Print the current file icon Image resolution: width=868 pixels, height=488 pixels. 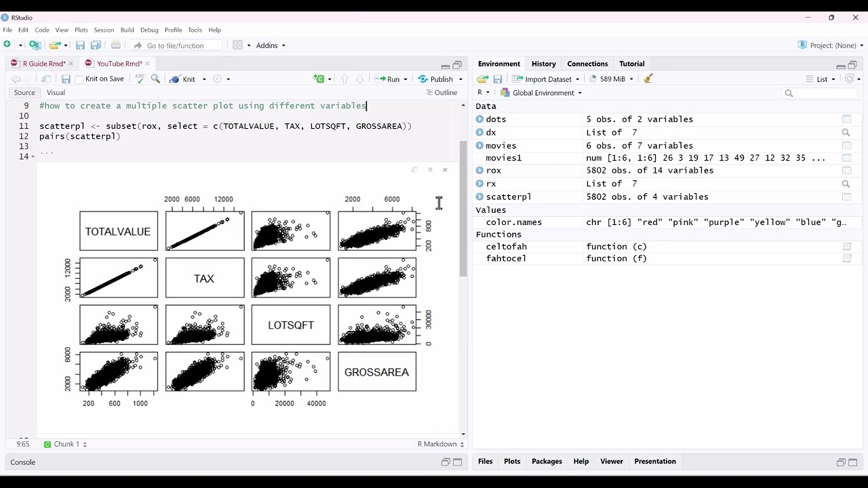pyautogui.click(x=115, y=45)
